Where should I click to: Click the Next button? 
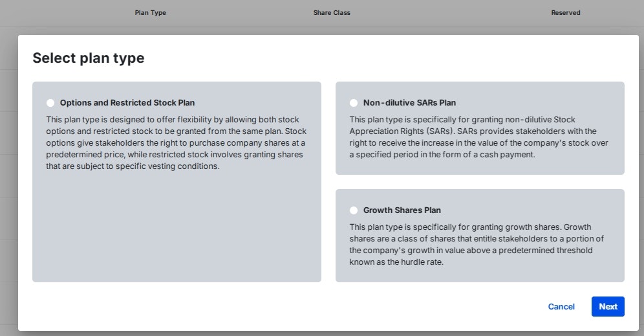click(x=608, y=307)
